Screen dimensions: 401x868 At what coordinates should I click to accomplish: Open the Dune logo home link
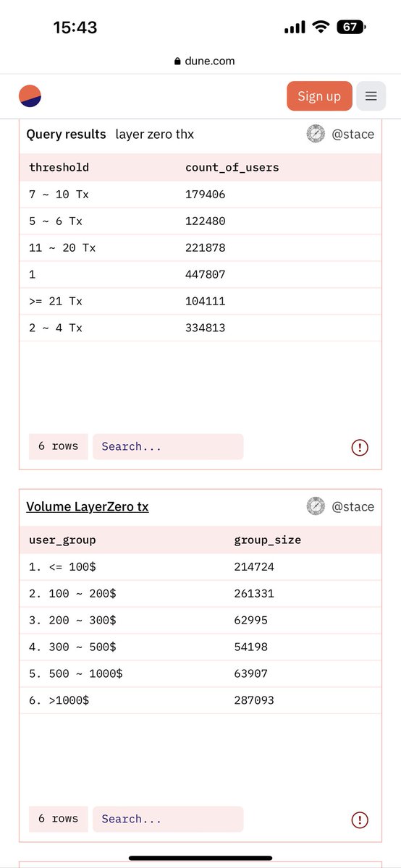click(30, 95)
